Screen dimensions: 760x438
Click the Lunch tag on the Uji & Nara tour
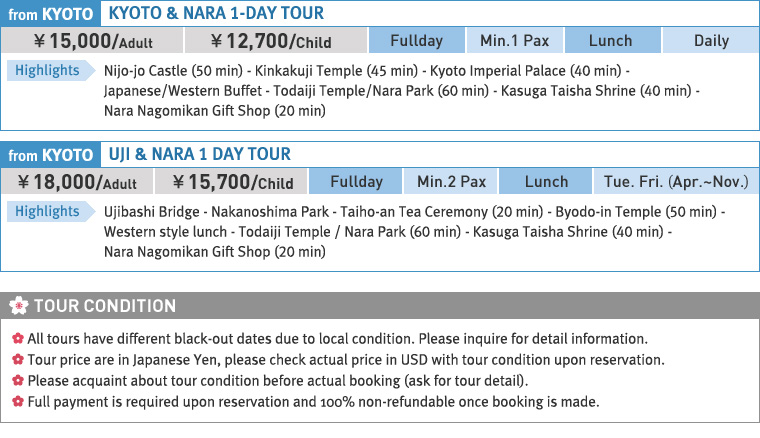(x=546, y=182)
